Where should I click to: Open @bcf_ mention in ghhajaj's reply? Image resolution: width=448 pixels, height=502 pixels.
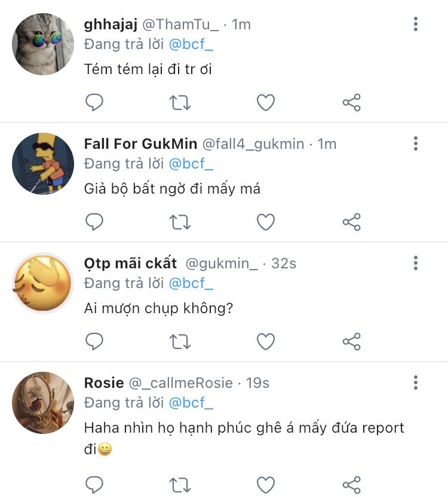point(191,44)
